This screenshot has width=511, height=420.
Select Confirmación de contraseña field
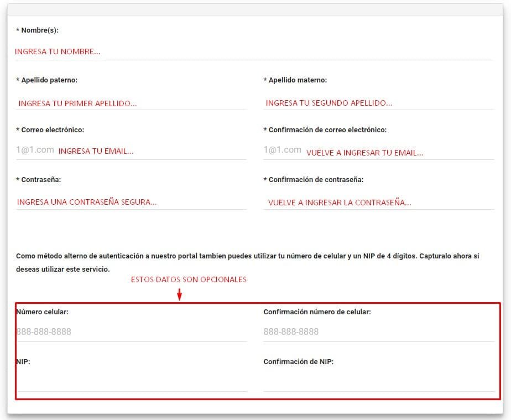[x=379, y=201]
